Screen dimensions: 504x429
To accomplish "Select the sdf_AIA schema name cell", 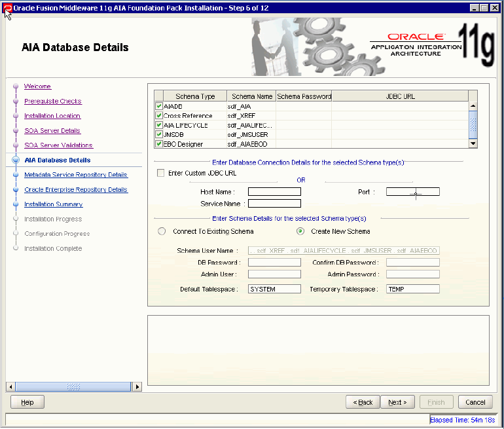I will (x=251, y=106).
